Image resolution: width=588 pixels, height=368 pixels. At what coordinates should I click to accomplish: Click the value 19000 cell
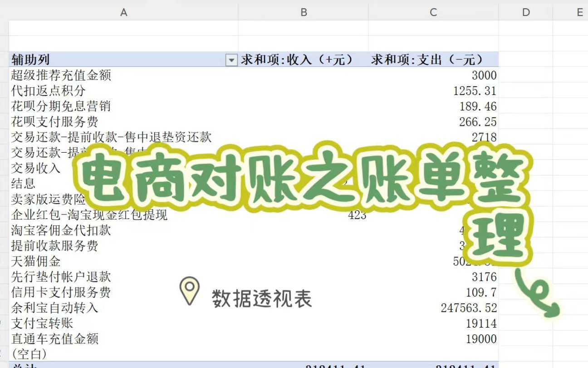481,339
